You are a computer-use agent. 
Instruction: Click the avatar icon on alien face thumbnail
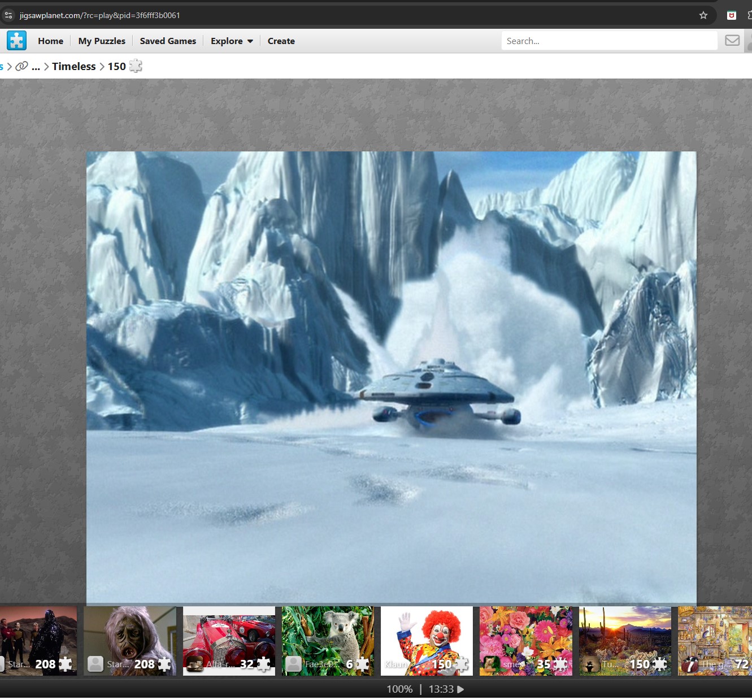point(95,664)
